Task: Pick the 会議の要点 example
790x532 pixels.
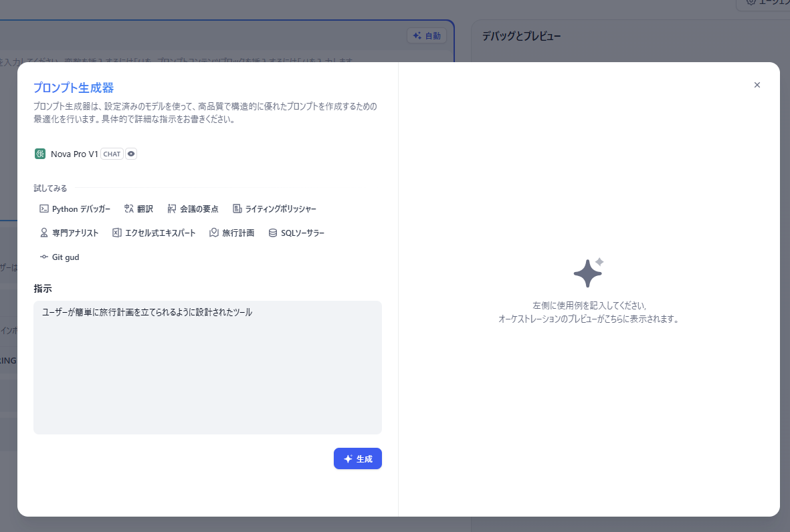Action: (x=193, y=209)
